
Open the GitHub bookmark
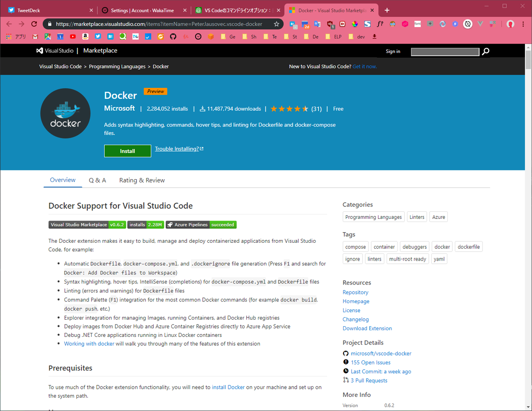click(173, 37)
